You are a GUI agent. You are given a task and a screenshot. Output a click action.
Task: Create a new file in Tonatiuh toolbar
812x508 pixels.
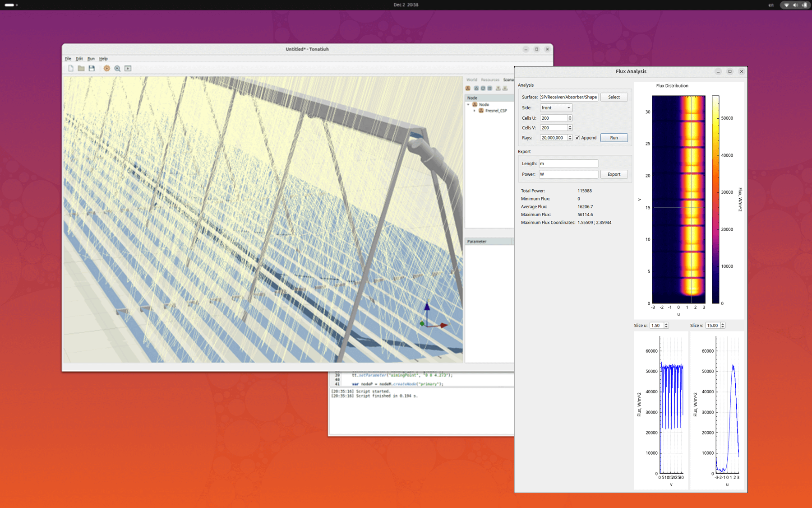point(71,68)
